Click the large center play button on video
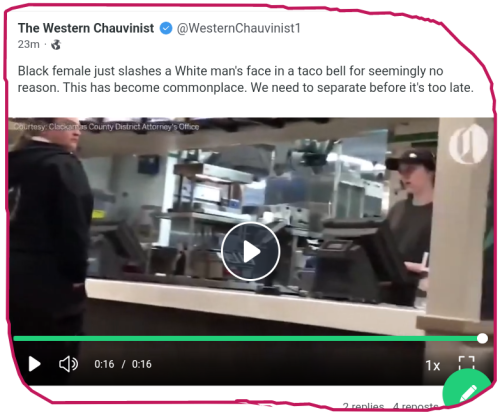 click(x=251, y=252)
